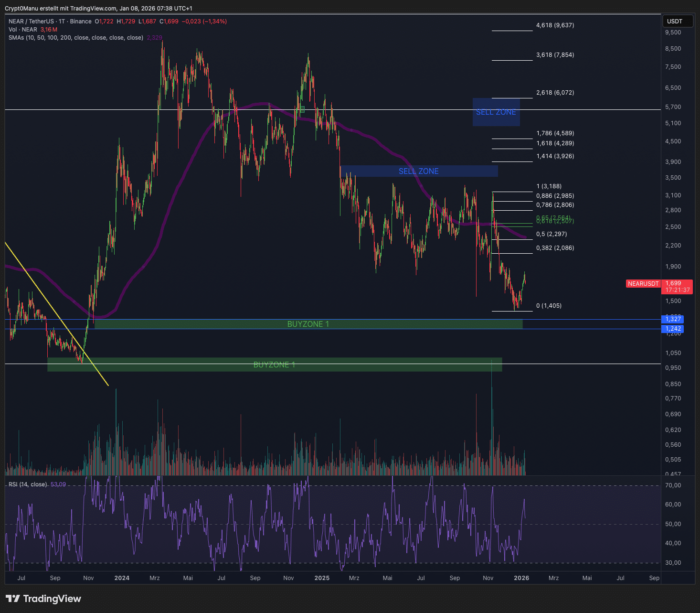Click the lower SELL ZONE box label
Image resolution: width=700 pixels, height=613 pixels.
[418, 171]
